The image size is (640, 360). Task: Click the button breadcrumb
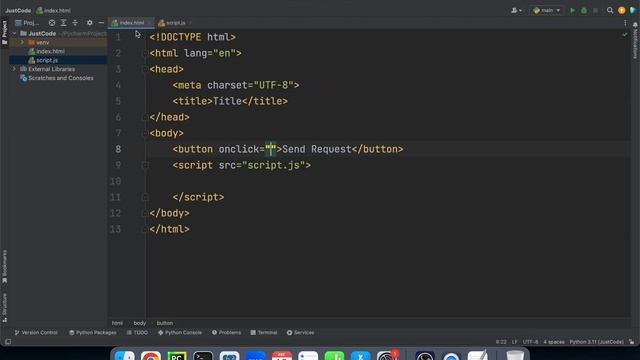coord(165,323)
